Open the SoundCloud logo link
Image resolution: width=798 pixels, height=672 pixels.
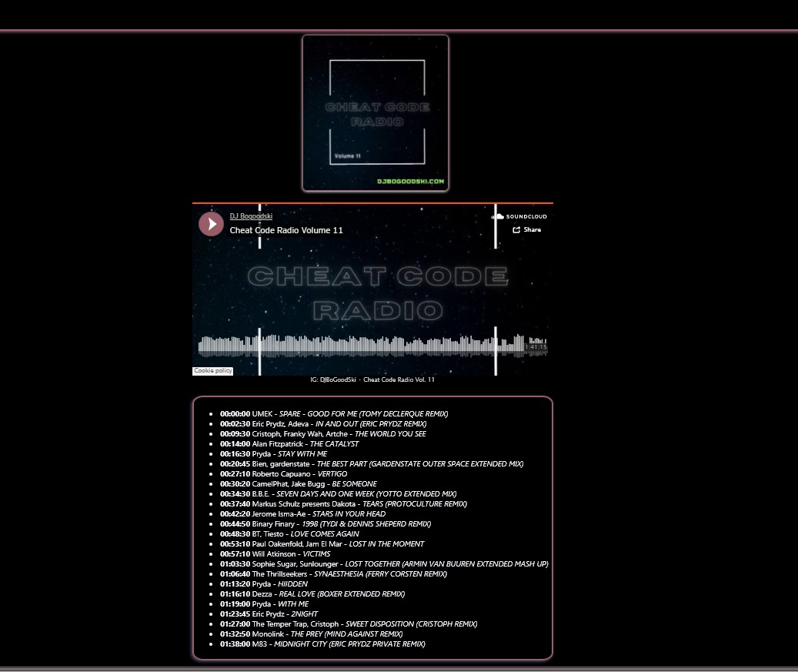click(x=519, y=216)
